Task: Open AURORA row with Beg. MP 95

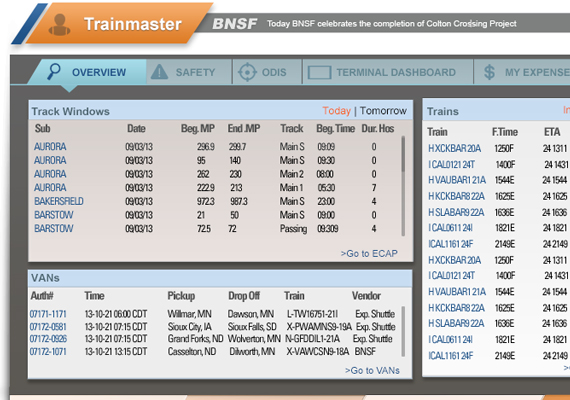Action: click(x=50, y=160)
